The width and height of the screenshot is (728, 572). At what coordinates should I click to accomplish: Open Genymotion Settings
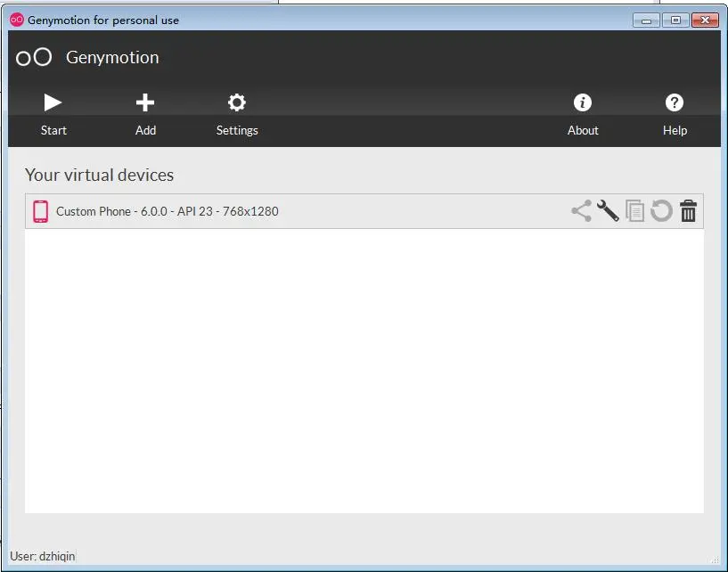tap(237, 114)
